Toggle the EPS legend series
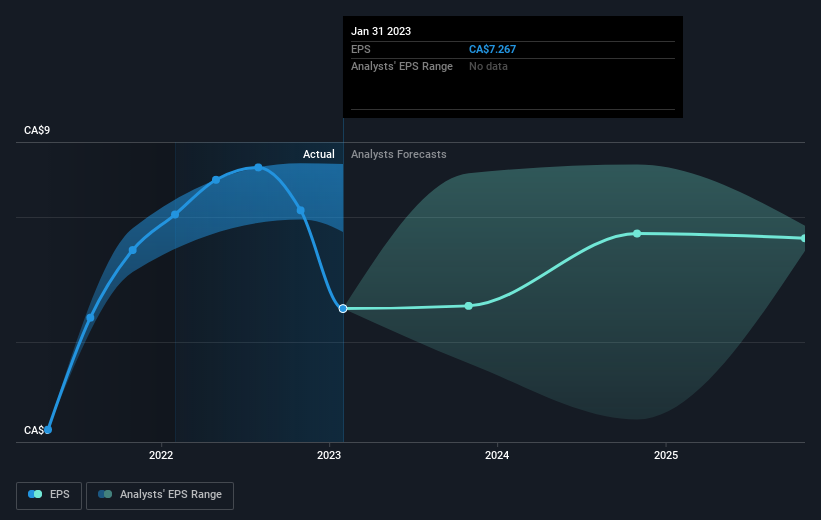The height and width of the screenshot is (520, 821). (49, 495)
